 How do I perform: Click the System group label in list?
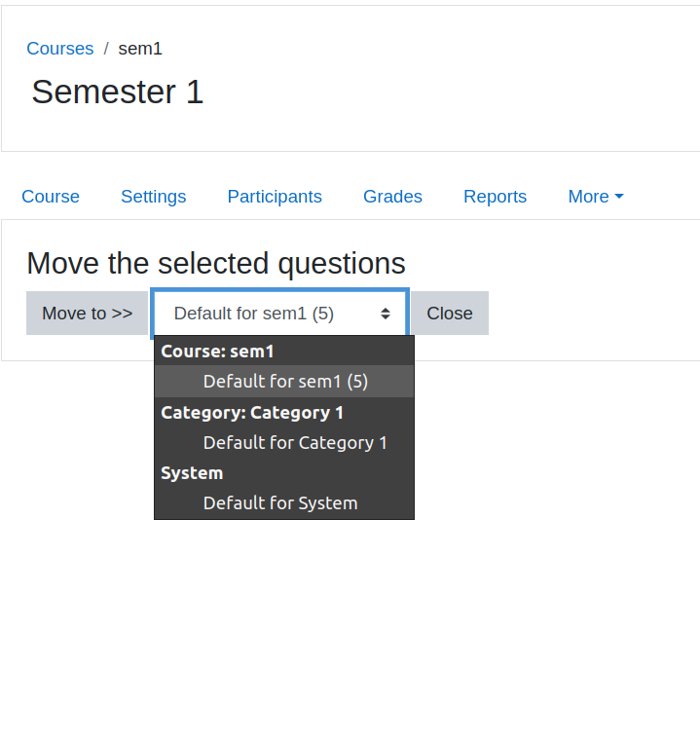[192, 473]
